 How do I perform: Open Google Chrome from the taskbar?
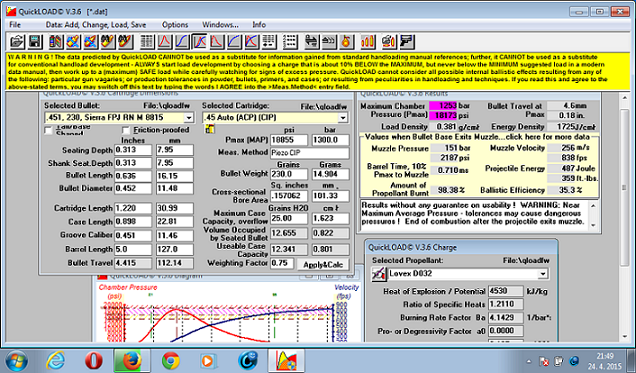(x=170, y=360)
